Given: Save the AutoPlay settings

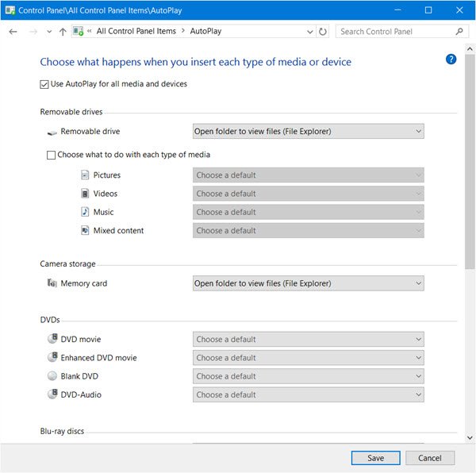Looking at the screenshot, I should (375, 458).
